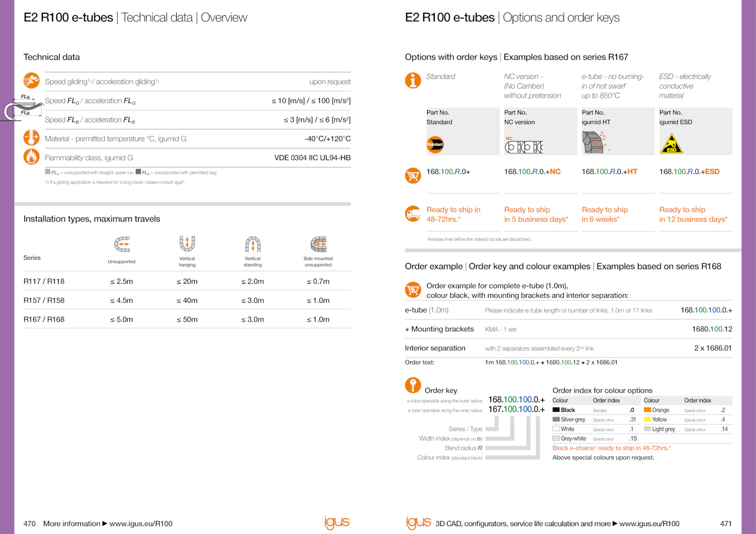Click 'Order index for colour options' heading
This screenshot has height=534, width=756.
click(602, 390)
